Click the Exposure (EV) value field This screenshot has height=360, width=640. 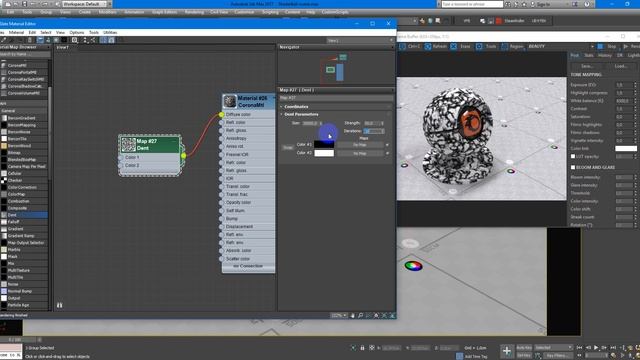pos(624,85)
